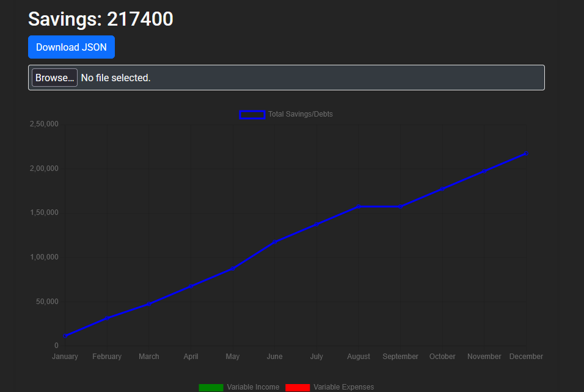
Task: Toggle the green Variable Income legend swatch
Action: [x=211, y=388]
